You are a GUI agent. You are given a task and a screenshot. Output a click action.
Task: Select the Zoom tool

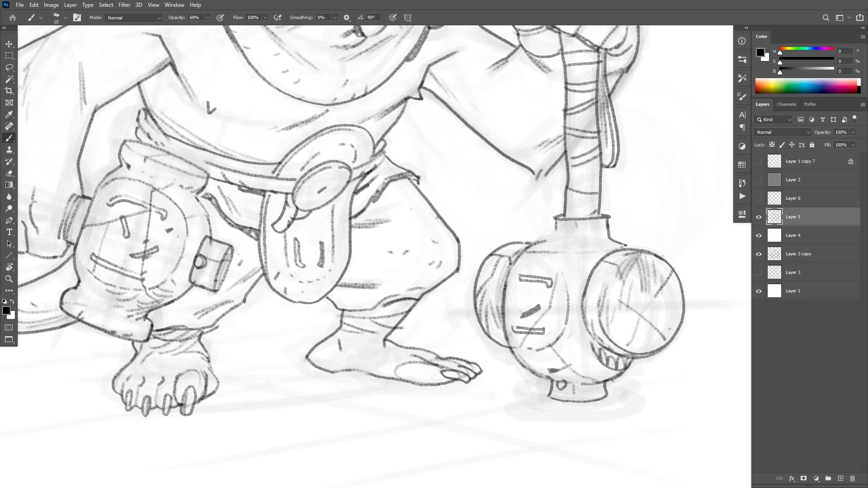pos(9,279)
